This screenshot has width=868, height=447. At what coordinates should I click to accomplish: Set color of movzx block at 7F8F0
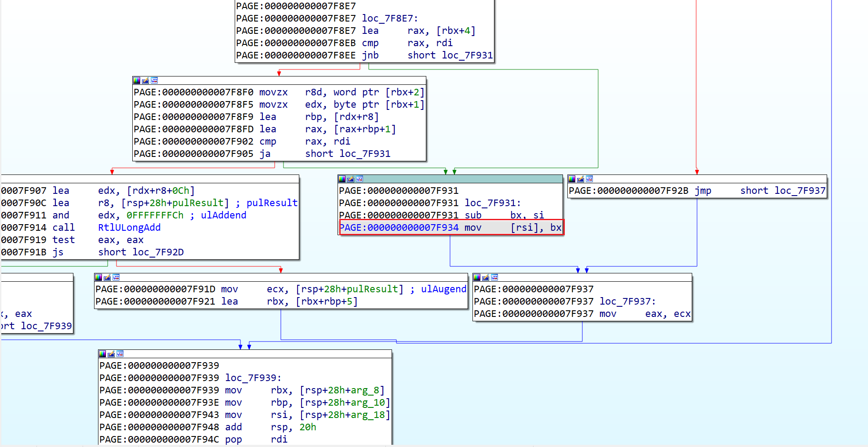point(137,80)
